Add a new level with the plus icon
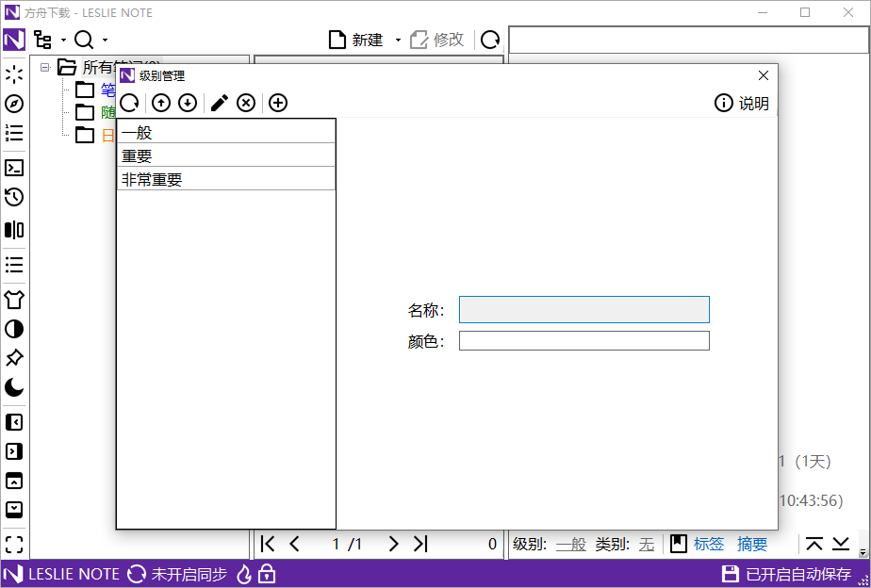This screenshot has height=588, width=871. click(x=277, y=103)
